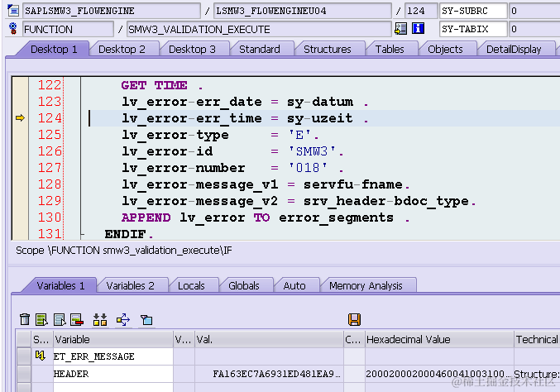The width and height of the screenshot is (560, 392).
Task: Click the yellow icon beside ET_ERR_MESSAGE
Action: pyautogui.click(x=41, y=356)
